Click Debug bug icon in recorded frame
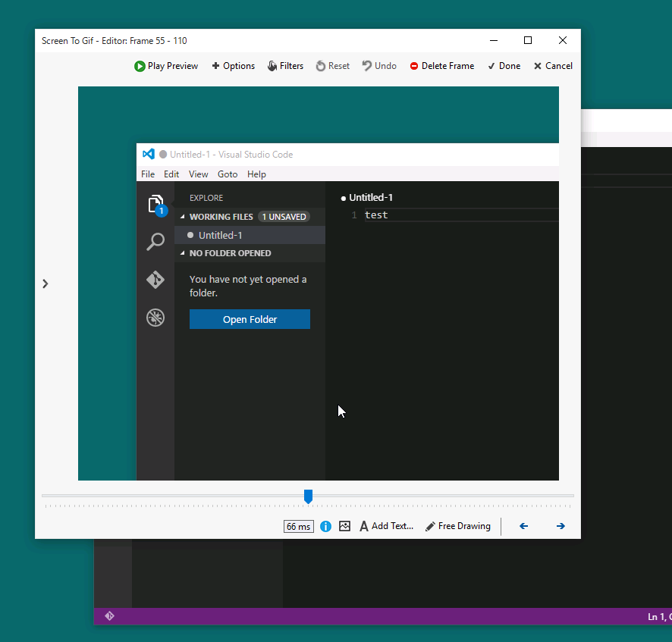 (155, 318)
